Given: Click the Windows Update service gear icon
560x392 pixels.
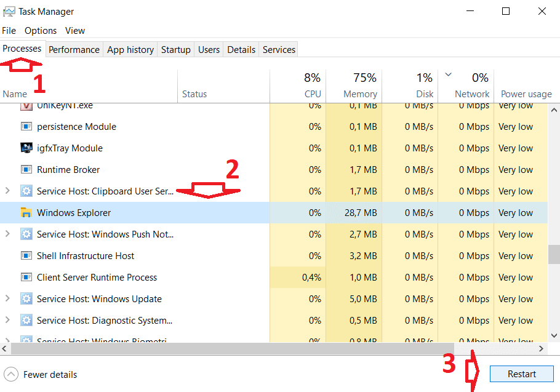Looking at the screenshot, I should 26,298.
